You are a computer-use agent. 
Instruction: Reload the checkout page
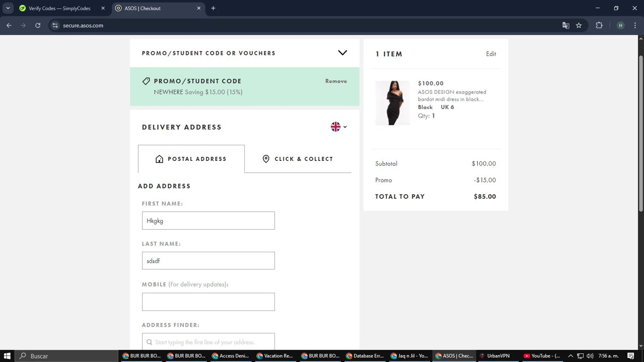[x=38, y=25]
